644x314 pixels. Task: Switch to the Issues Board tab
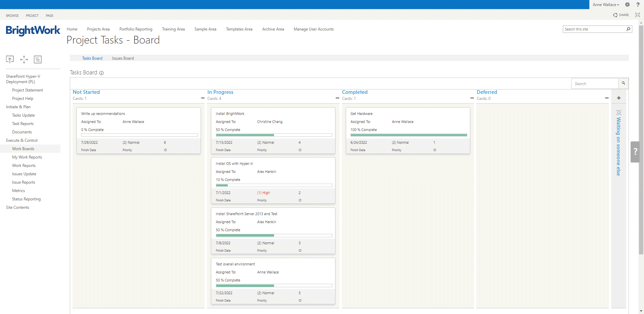[x=123, y=58]
